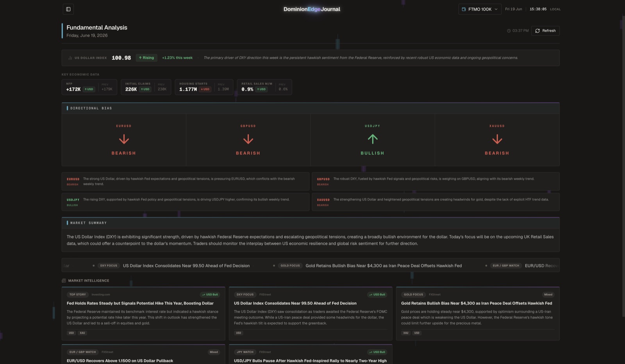Open ticker headline about Gold near $4,300

(384, 266)
